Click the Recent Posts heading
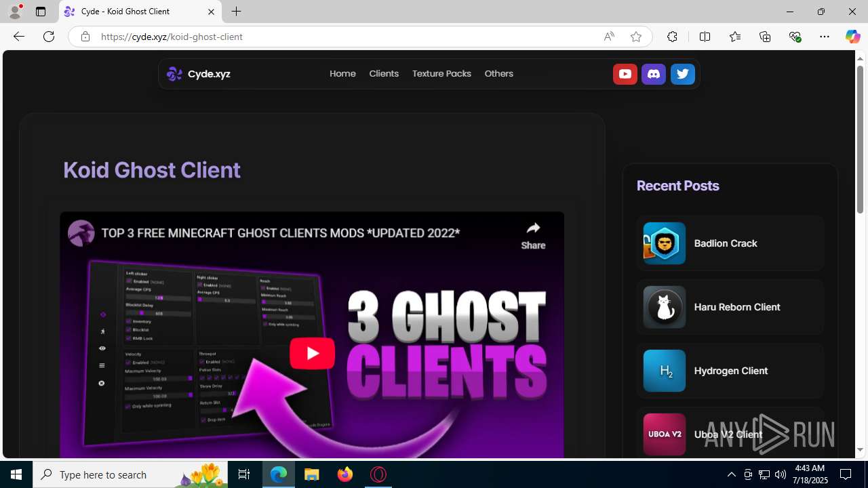The height and width of the screenshot is (488, 868). (677, 186)
